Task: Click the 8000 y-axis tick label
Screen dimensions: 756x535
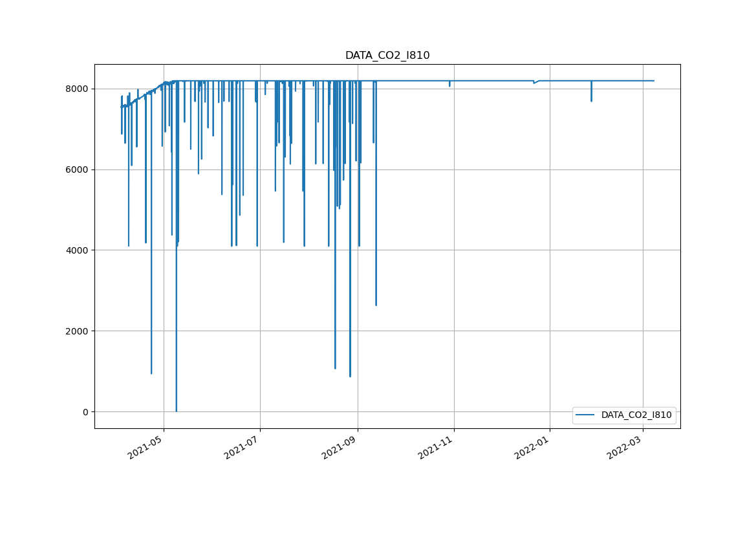Action: [x=78, y=89]
